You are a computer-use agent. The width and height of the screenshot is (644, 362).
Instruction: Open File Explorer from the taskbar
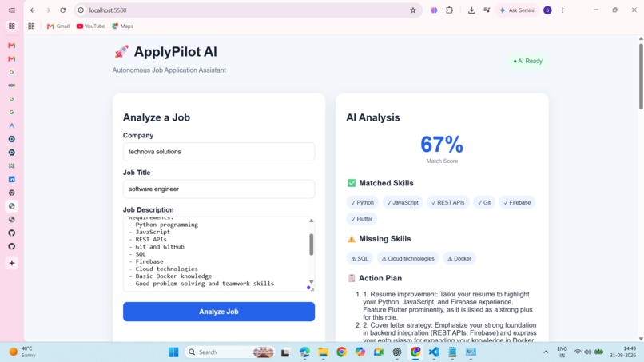coord(324,352)
